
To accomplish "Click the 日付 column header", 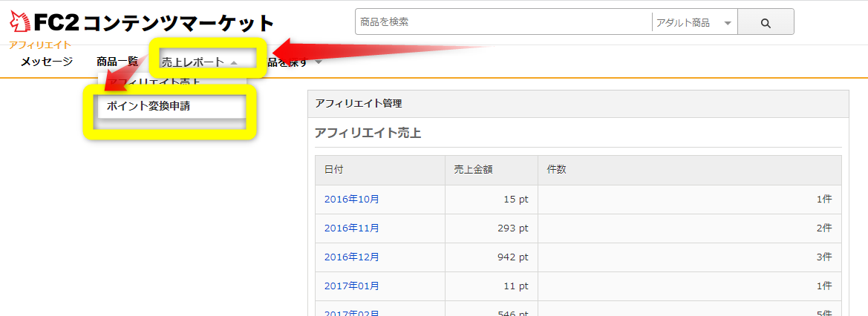I will point(333,170).
